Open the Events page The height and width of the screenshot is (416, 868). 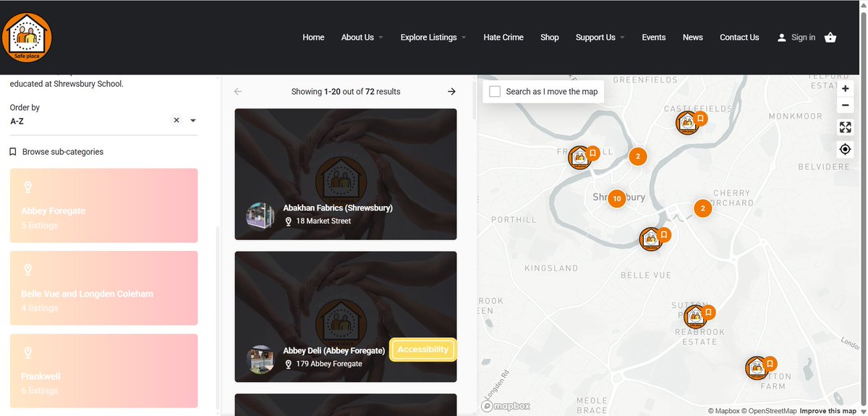pos(654,38)
